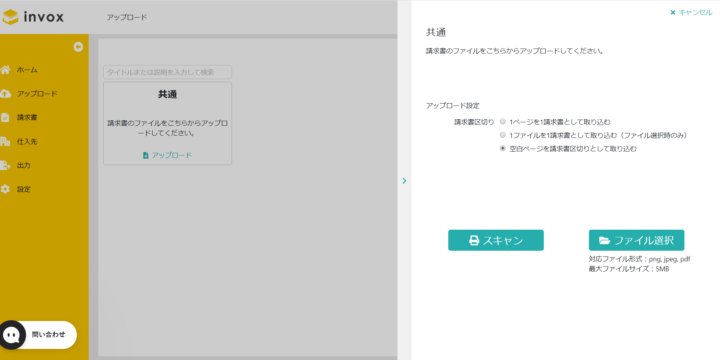Click the 仕入先 building icon
This screenshot has height=360, width=720.
pos(5,141)
